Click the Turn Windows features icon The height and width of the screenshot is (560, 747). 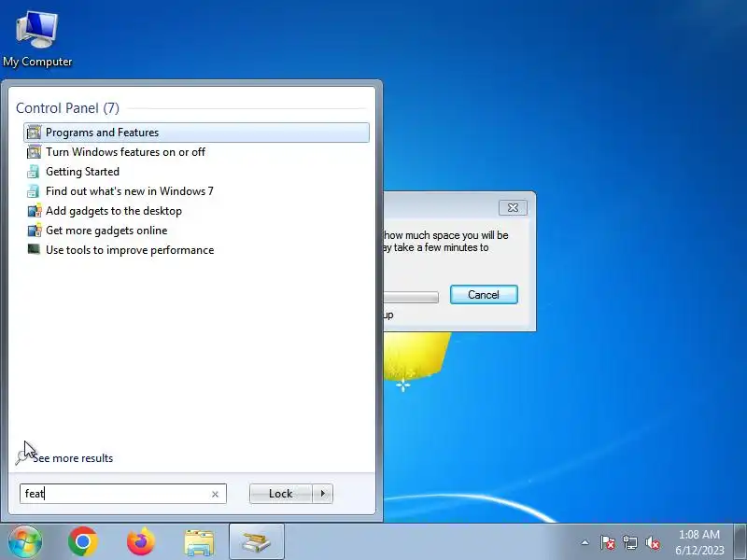coord(34,152)
